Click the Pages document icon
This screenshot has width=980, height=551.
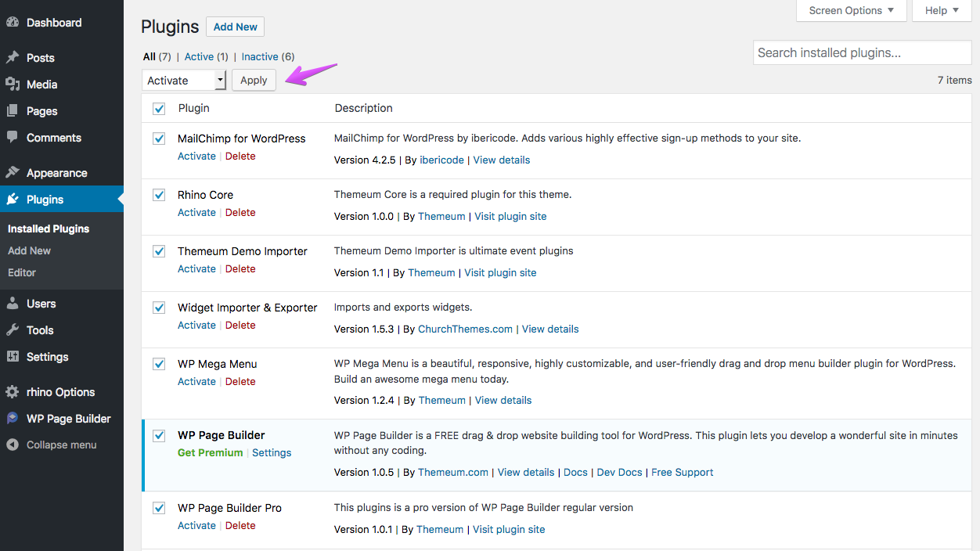13,111
